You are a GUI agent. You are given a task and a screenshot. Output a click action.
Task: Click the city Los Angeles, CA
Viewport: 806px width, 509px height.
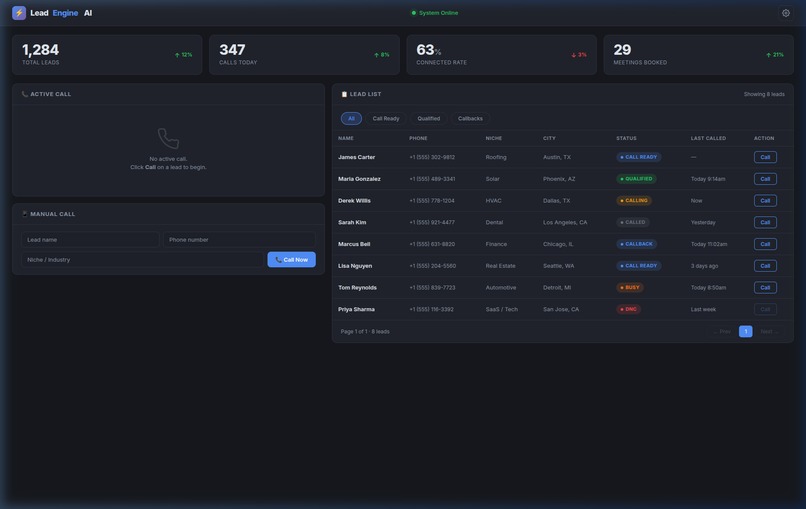565,223
